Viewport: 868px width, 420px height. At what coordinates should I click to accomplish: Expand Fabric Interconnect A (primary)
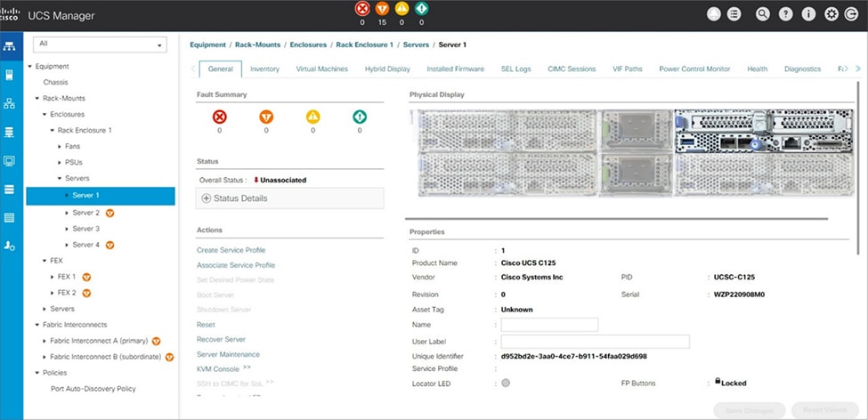(45, 341)
